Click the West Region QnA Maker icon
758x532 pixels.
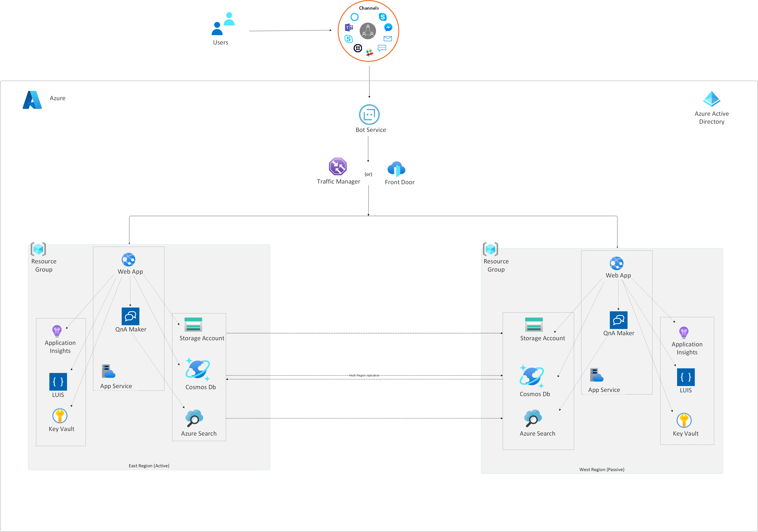tap(618, 320)
